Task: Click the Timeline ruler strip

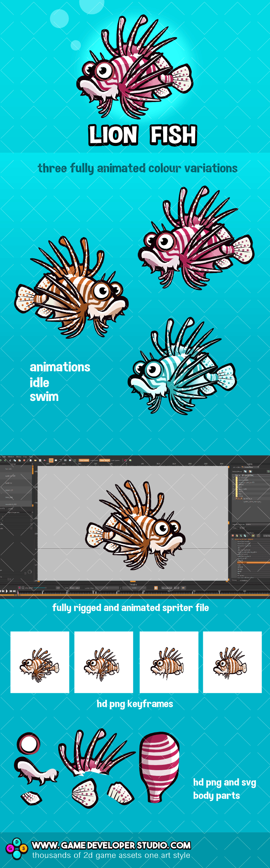Action: click(x=143, y=592)
